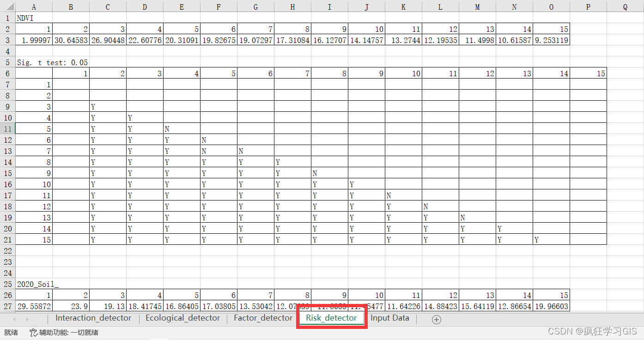Switch to Factor_detector sheet tab
This screenshot has height=340, width=644.
[x=263, y=318]
